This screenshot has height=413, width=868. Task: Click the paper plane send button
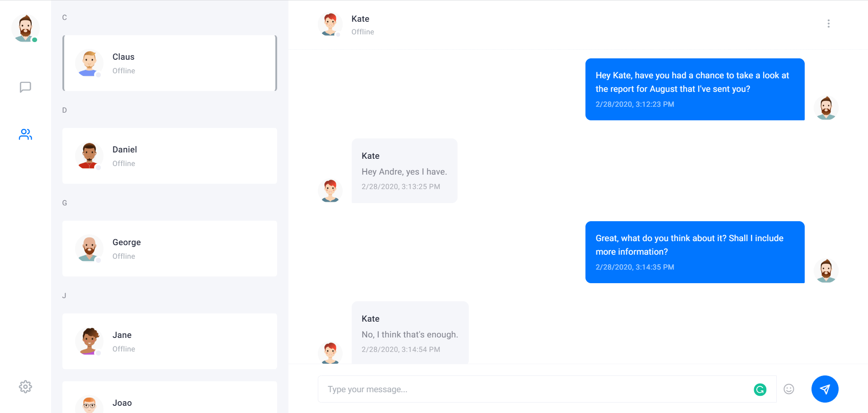(x=825, y=389)
